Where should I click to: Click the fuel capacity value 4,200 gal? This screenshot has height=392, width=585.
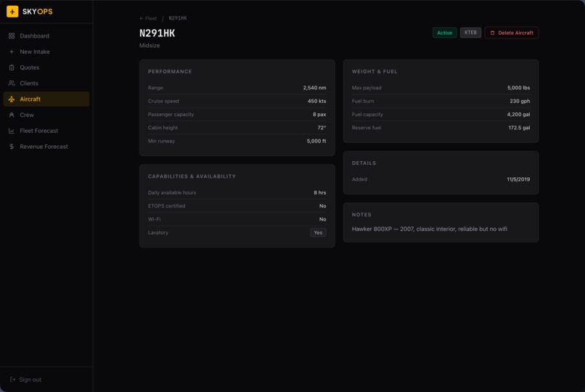click(519, 115)
